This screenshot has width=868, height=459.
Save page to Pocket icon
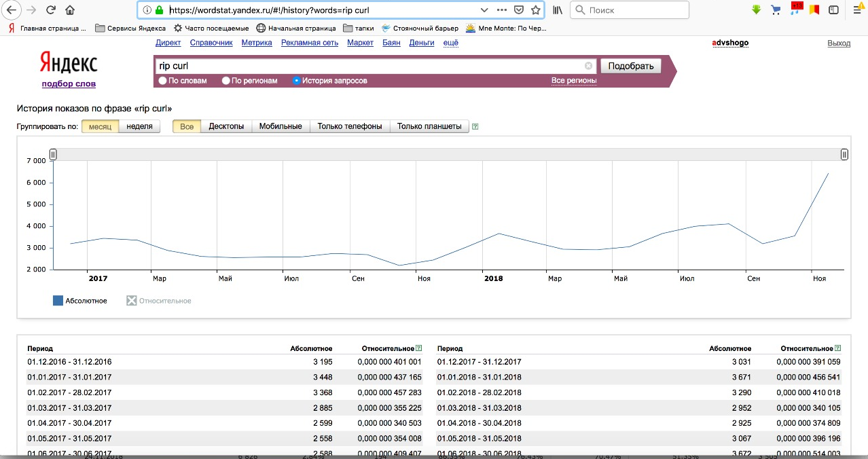(518, 10)
